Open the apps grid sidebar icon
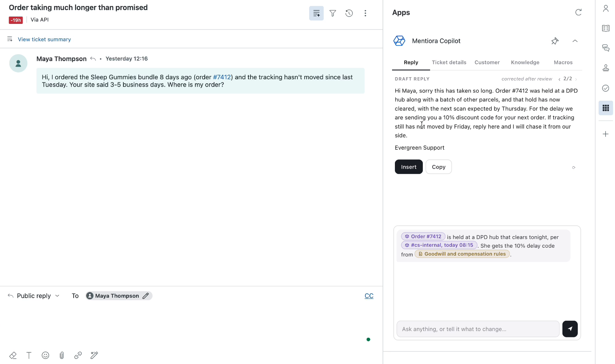 pos(606,108)
